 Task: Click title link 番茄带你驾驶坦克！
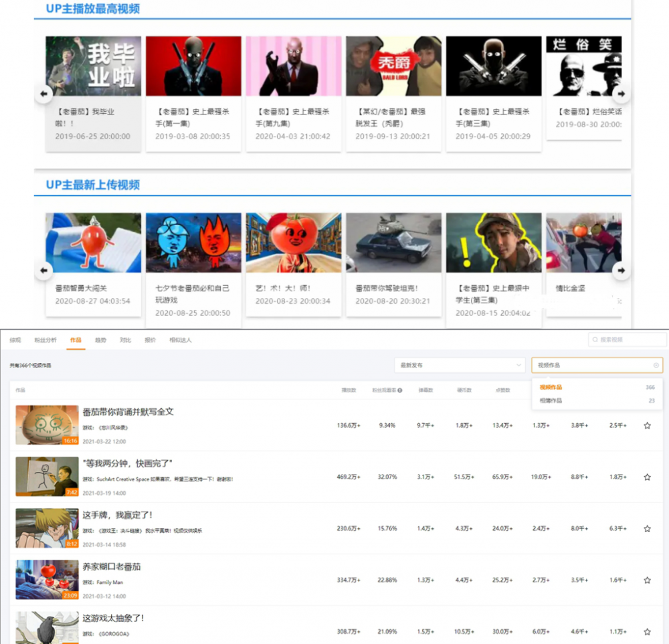[x=387, y=289]
